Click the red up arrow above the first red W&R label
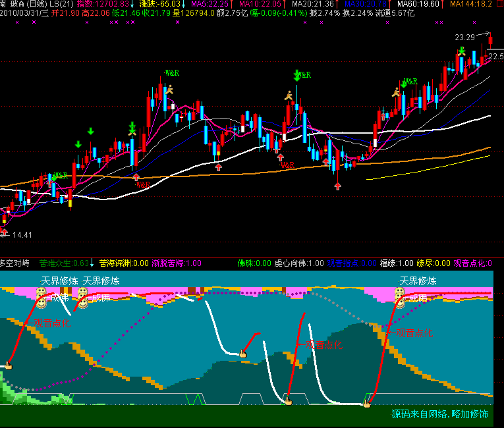This screenshot has width=504, height=428. pyautogui.click(x=136, y=177)
